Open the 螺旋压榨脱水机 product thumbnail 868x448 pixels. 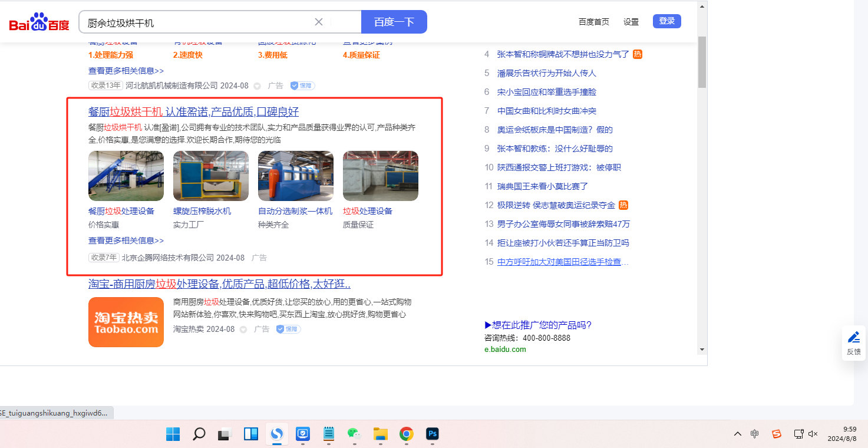coord(211,176)
